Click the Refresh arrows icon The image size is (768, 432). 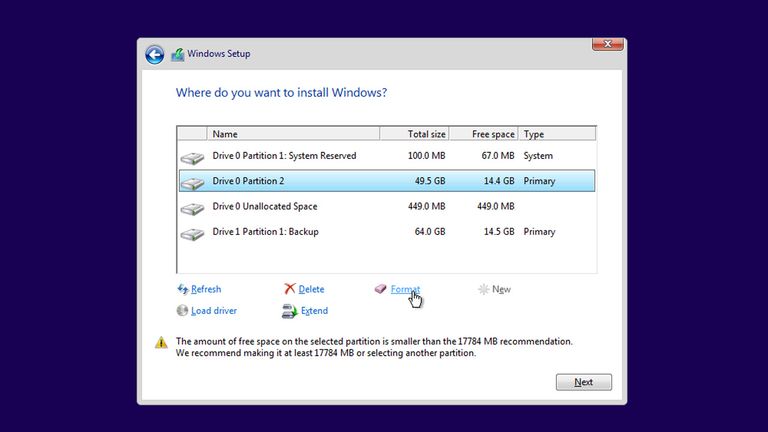click(183, 289)
